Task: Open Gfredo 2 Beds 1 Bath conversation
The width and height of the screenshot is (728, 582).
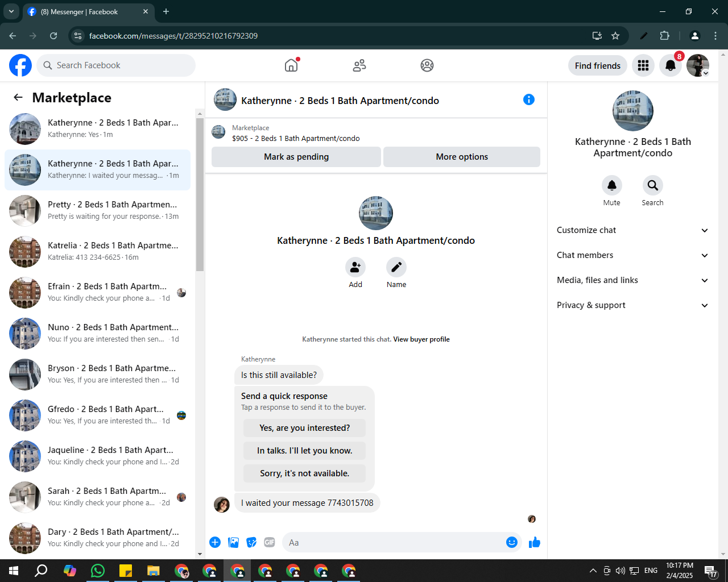Action: tap(97, 415)
